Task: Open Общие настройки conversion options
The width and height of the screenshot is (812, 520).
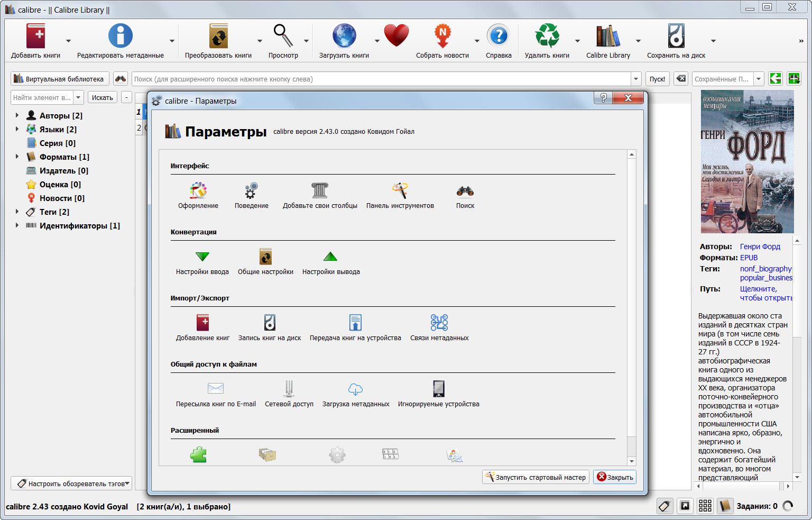Action: [x=265, y=262]
